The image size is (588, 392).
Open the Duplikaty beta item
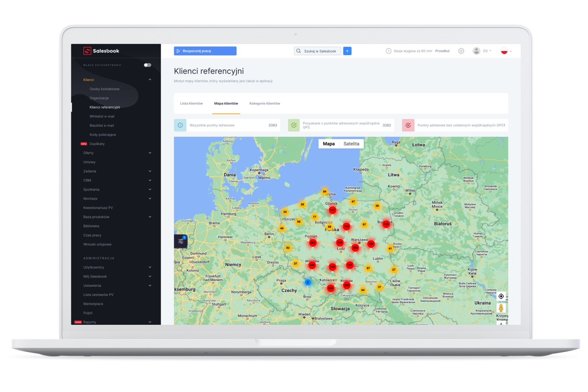(97, 144)
